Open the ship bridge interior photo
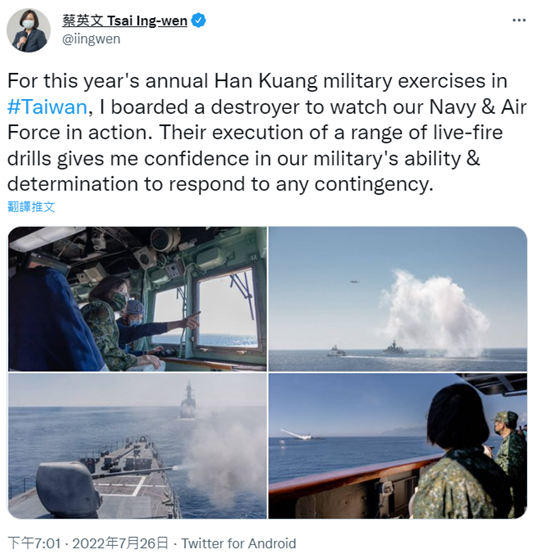The height and width of the screenshot is (552, 537). [x=137, y=299]
